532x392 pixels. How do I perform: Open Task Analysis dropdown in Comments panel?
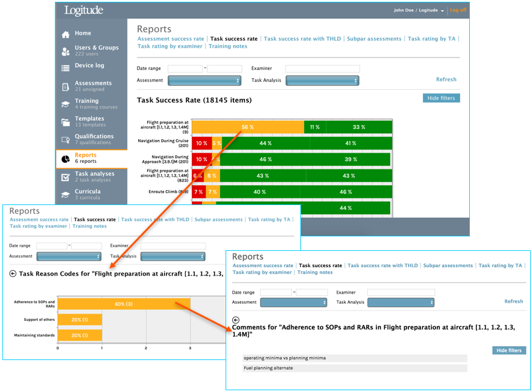point(401,302)
